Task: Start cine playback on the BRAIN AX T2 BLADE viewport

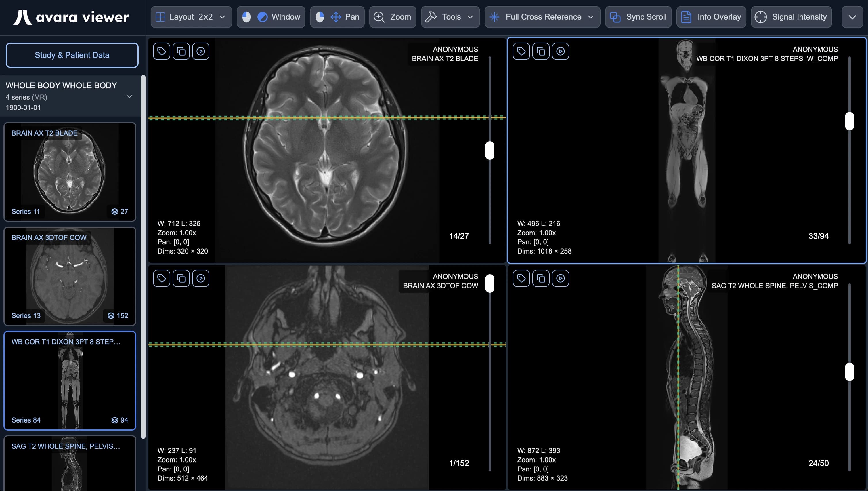Action: tap(200, 51)
